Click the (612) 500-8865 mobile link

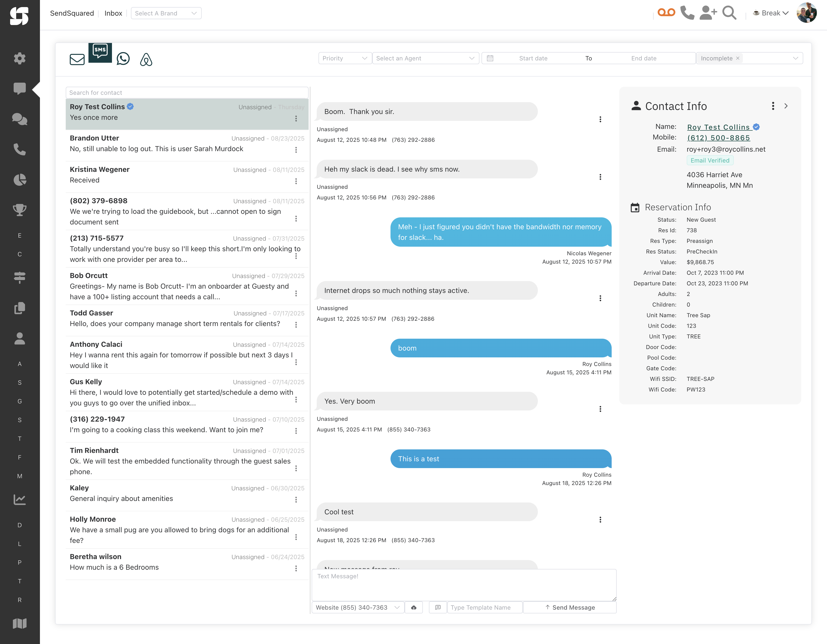tap(718, 138)
